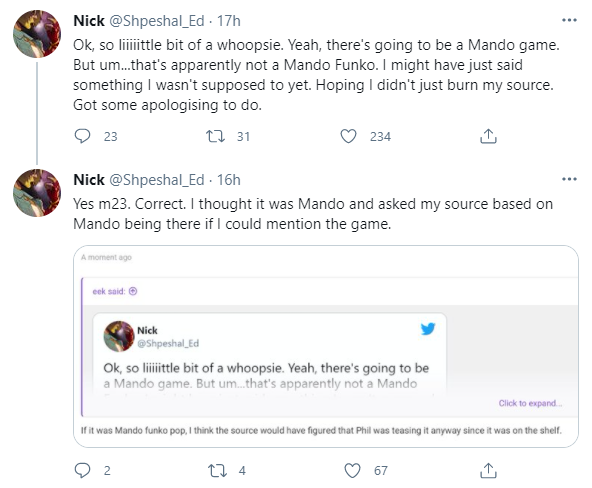This screenshot has width=592, height=488.
Task: Reply to the second tweet about m23
Action: (x=82, y=470)
